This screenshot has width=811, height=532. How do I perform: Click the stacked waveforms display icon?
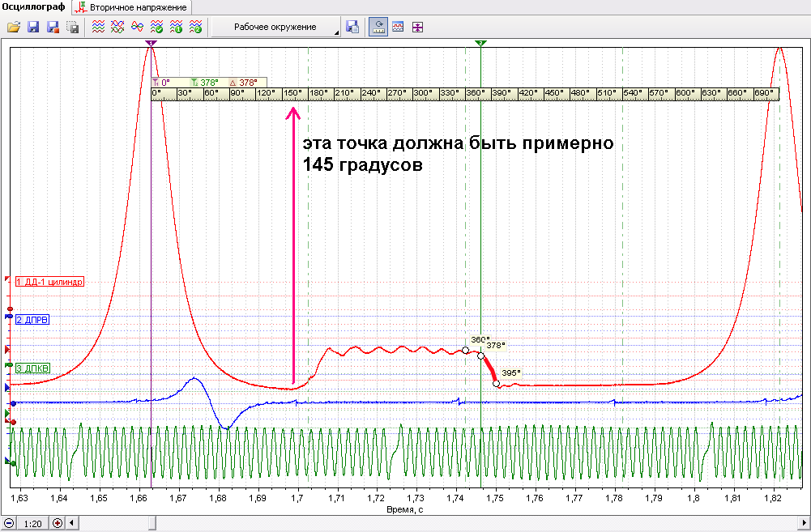point(98,27)
